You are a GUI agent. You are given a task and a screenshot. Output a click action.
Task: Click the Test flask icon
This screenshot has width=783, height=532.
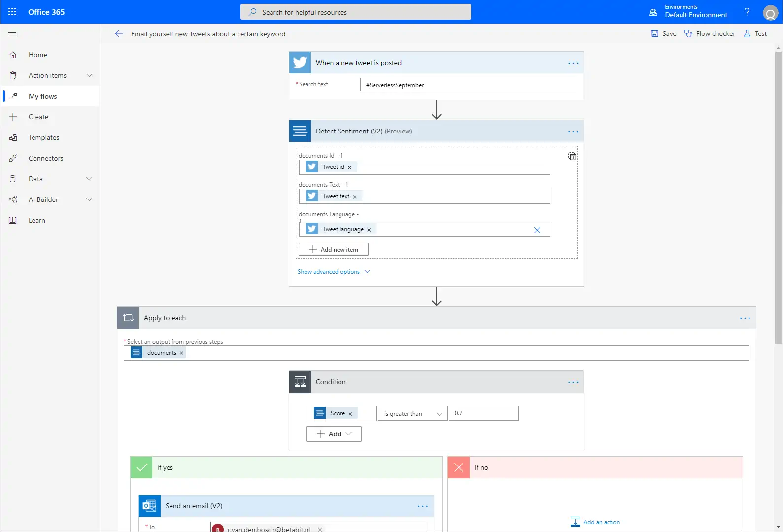(x=747, y=33)
